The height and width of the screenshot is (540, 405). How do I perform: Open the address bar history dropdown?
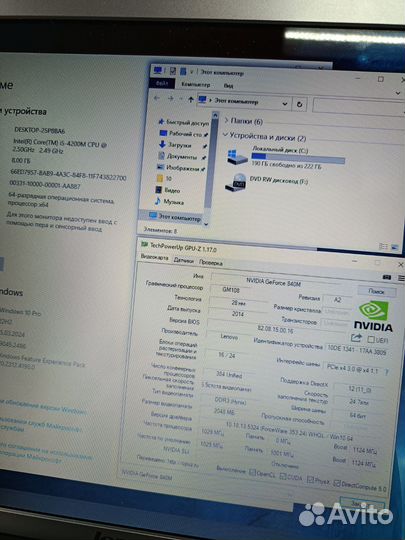(285, 103)
